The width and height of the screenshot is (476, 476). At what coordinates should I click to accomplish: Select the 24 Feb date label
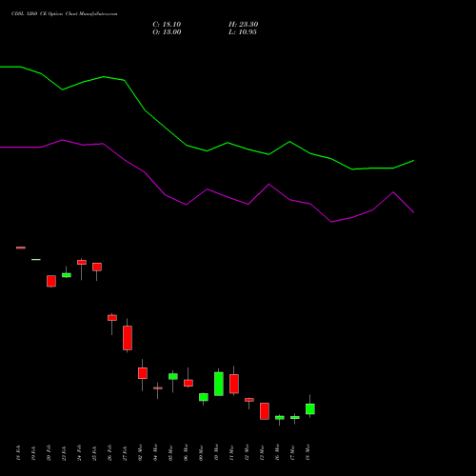(x=79, y=453)
